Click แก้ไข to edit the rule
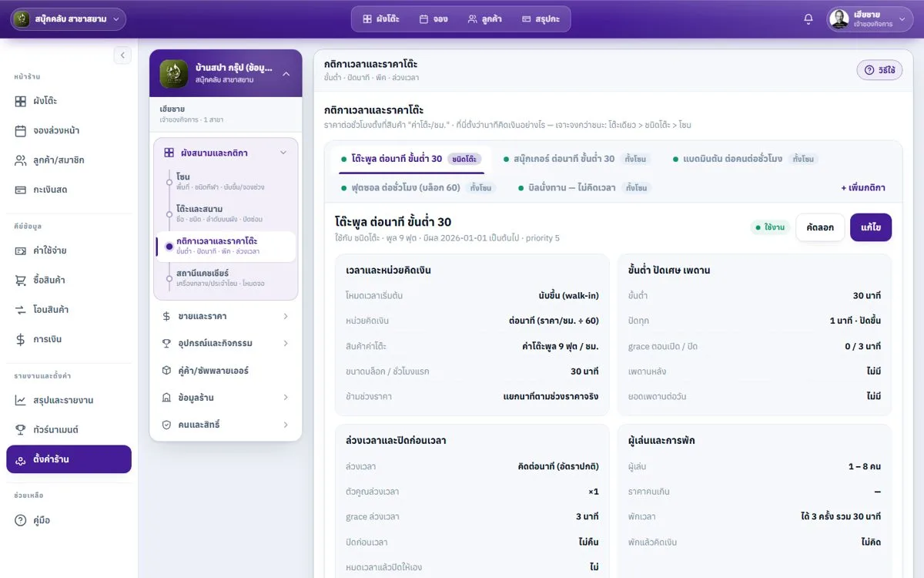This screenshot has width=924, height=578. [871, 228]
